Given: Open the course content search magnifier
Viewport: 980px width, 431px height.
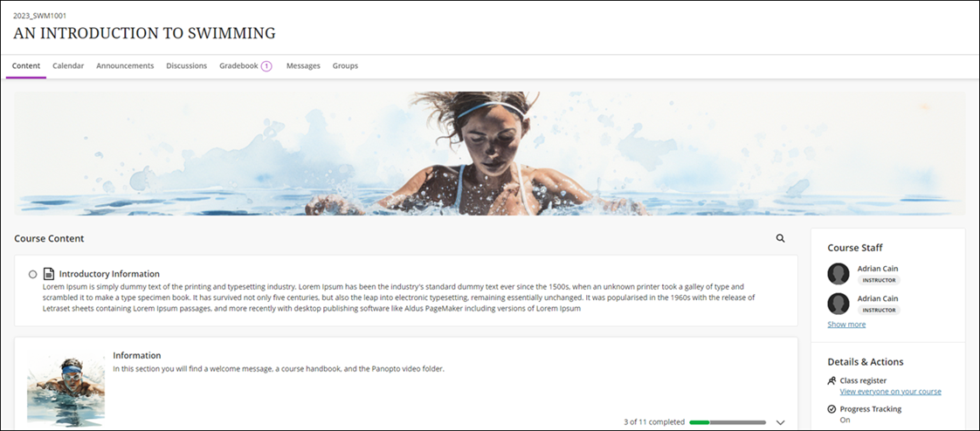Looking at the screenshot, I should point(780,238).
